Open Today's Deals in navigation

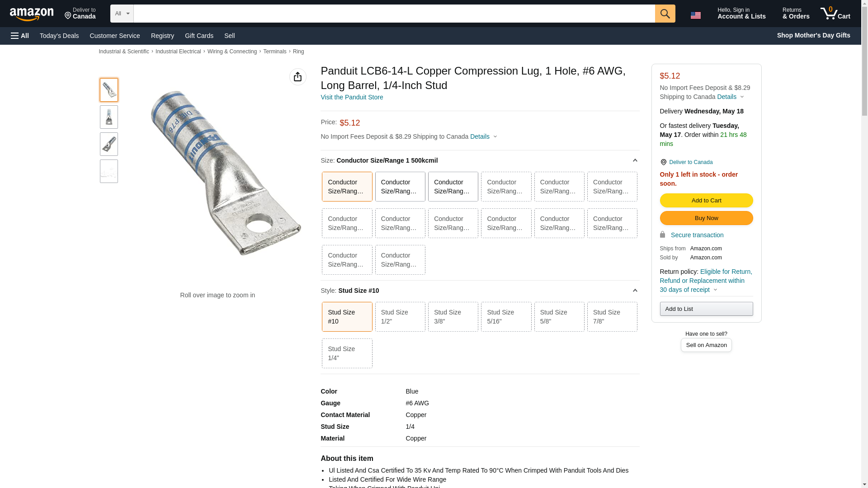click(x=59, y=36)
